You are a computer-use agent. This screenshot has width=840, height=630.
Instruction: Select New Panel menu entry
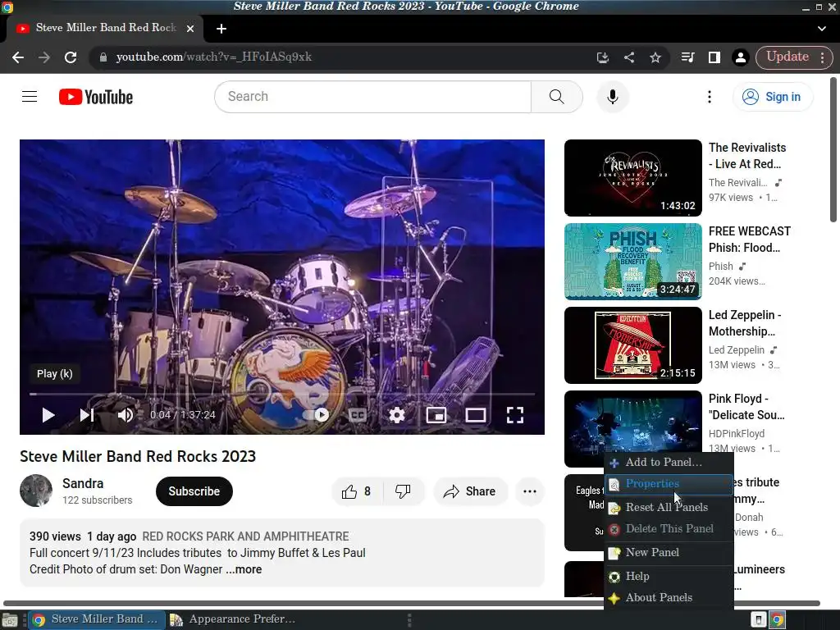tap(669, 552)
